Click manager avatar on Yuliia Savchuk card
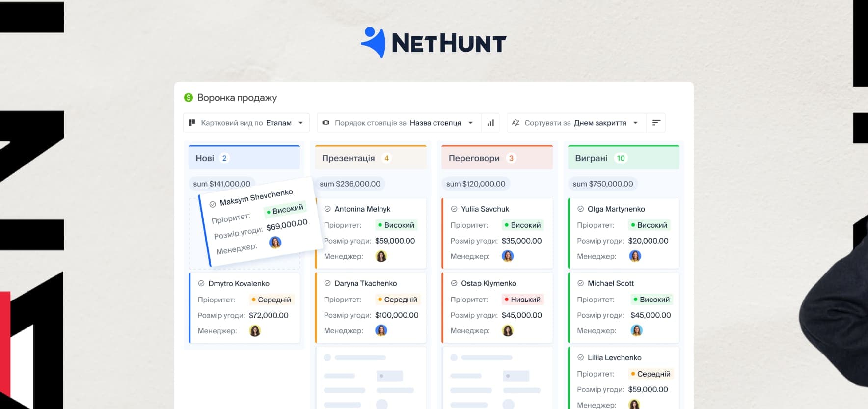 (508, 256)
